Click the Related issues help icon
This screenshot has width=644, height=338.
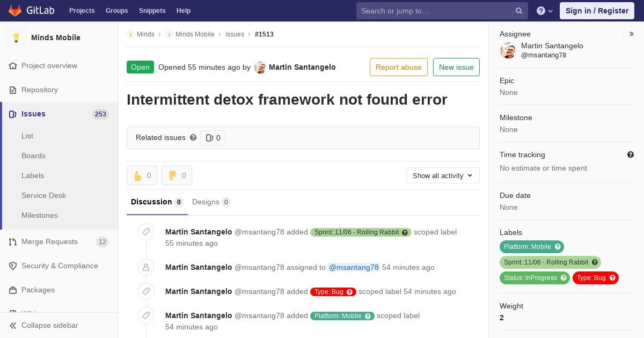193,137
